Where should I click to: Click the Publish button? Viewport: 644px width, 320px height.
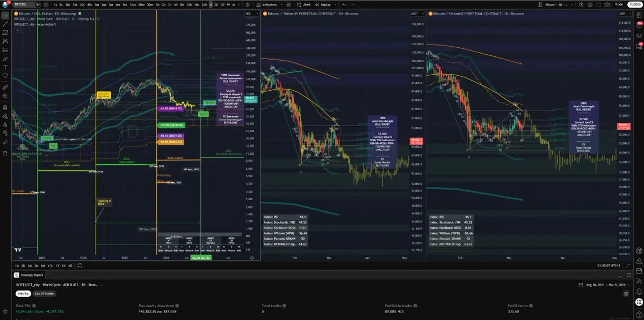click(635, 4)
